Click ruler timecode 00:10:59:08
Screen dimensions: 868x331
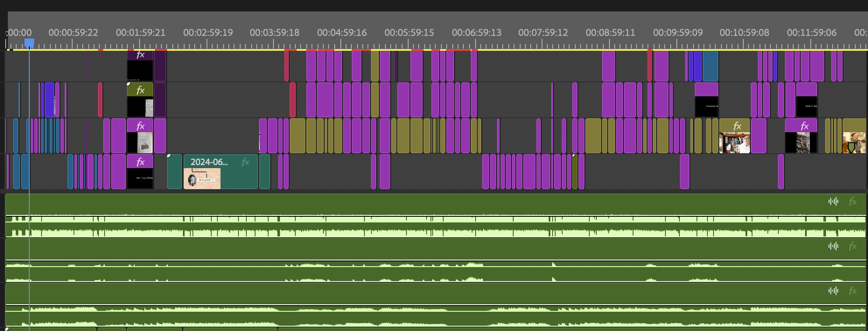pos(745,32)
